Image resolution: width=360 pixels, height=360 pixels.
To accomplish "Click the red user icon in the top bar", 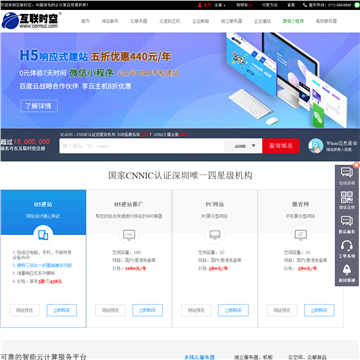I will 200,5.
